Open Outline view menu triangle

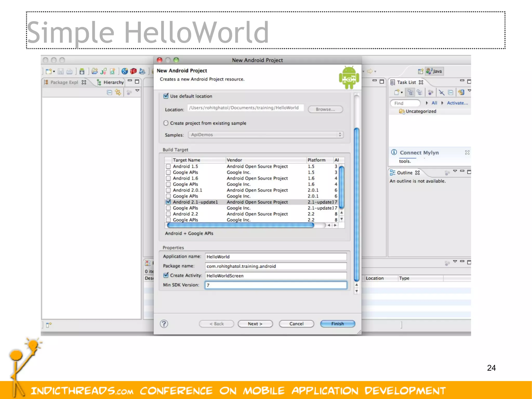click(x=455, y=171)
